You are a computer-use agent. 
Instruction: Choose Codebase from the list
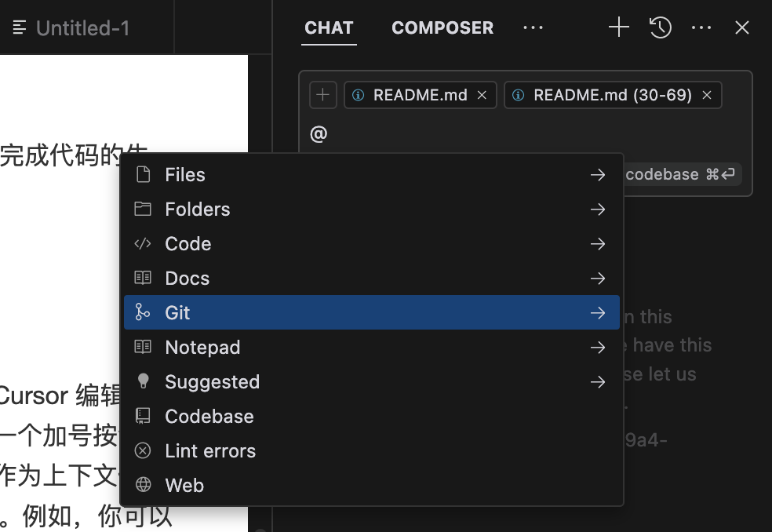(372, 416)
